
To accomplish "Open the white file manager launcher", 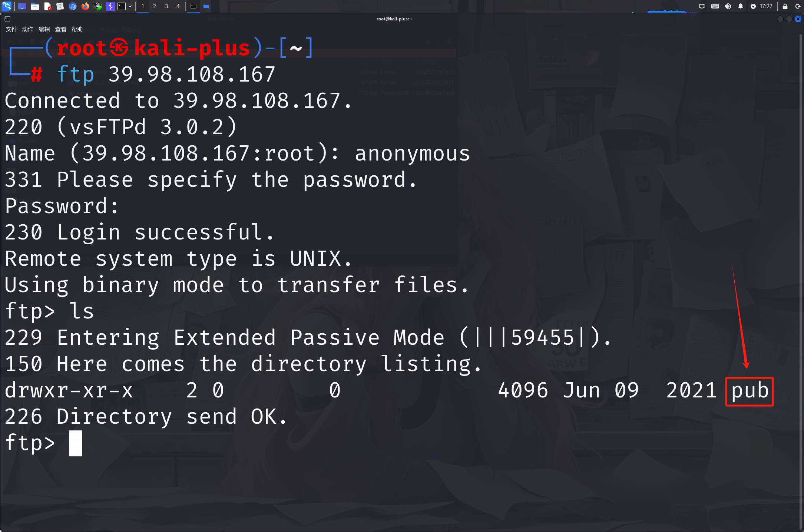I will (x=35, y=6).
